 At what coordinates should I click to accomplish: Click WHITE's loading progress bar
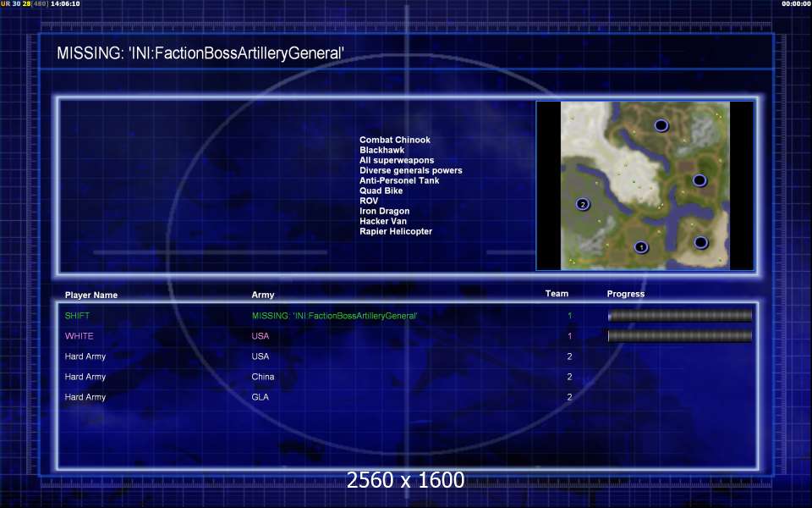pyautogui.click(x=680, y=336)
